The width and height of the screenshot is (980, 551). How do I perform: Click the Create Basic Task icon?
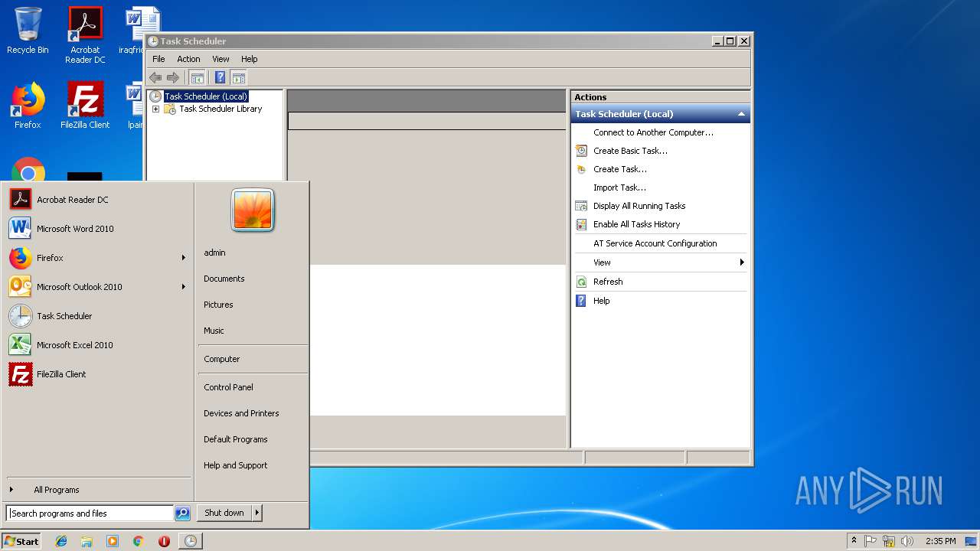tap(581, 151)
